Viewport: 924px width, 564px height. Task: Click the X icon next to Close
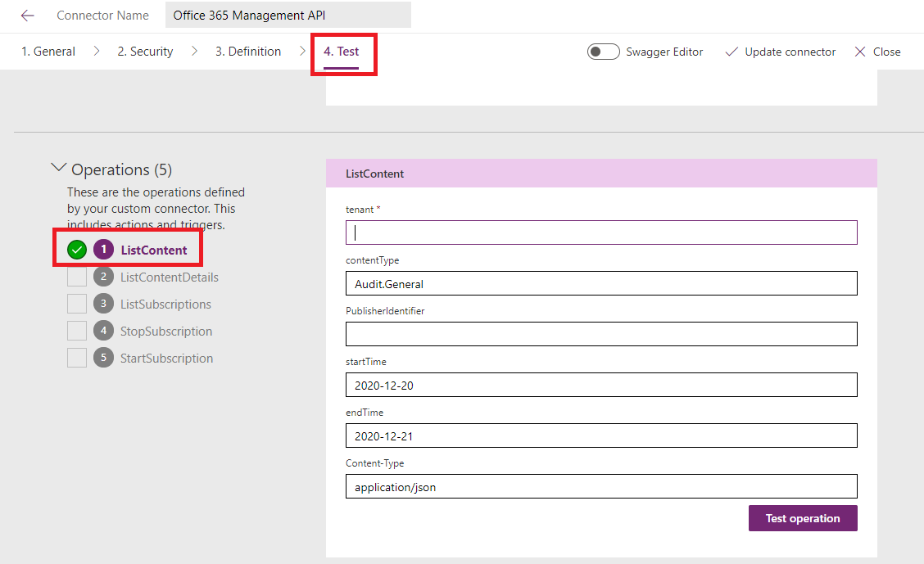coord(861,51)
